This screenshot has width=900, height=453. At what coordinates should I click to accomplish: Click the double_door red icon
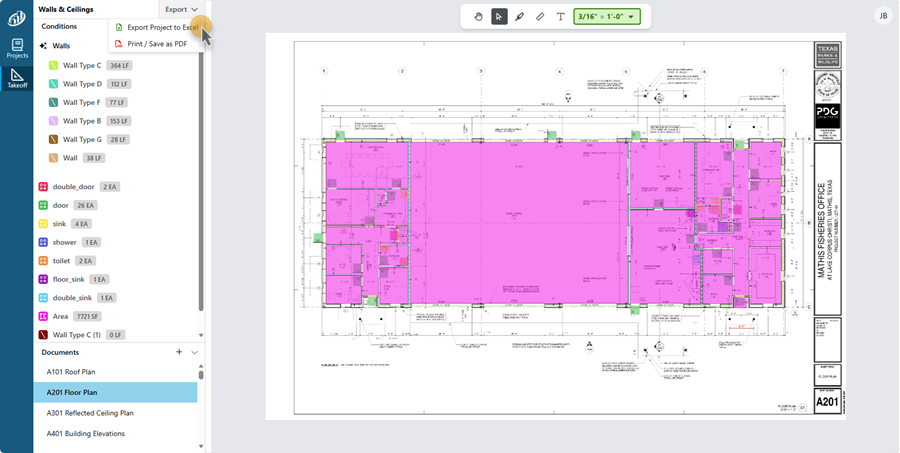pyautogui.click(x=43, y=187)
